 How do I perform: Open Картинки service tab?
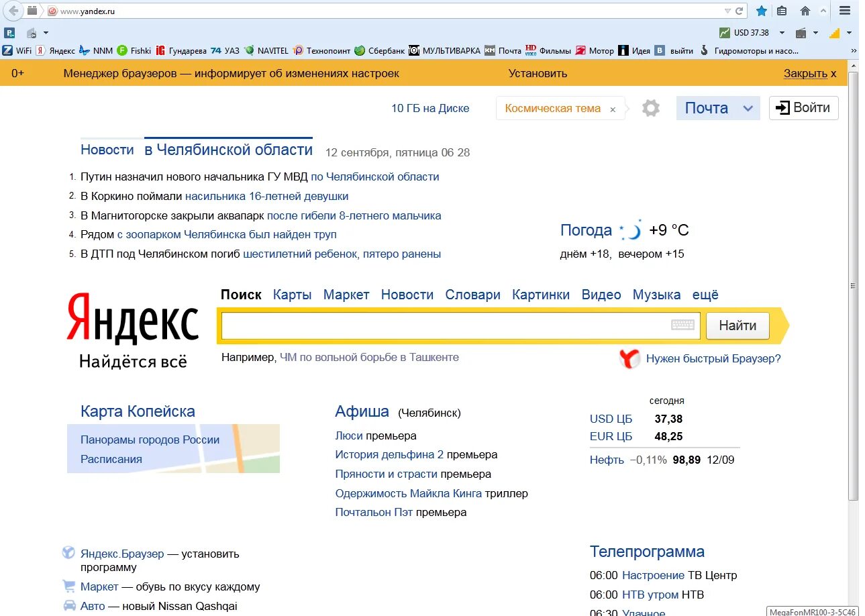(541, 295)
